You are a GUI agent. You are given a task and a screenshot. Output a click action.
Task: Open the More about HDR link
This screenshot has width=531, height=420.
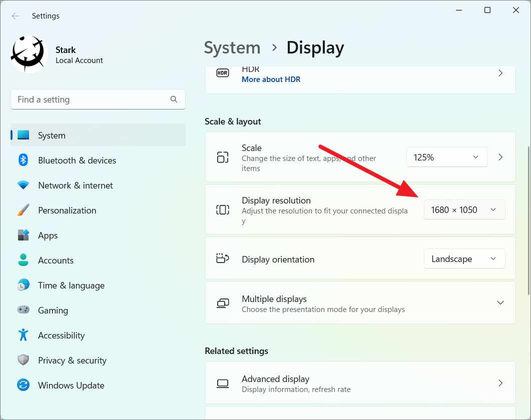pos(271,79)
